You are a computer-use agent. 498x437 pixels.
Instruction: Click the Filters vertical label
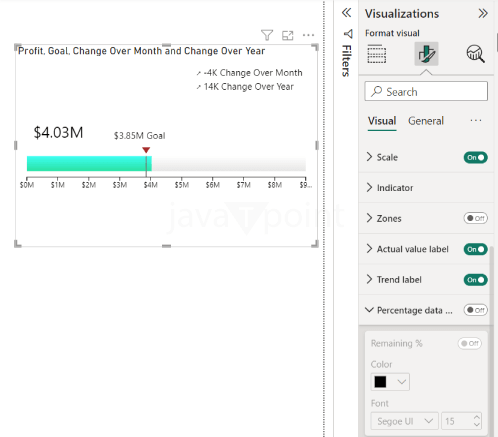[x=346, y=61]
